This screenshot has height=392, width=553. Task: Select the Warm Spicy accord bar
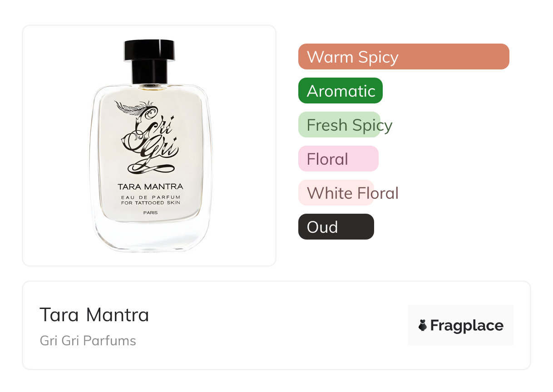point(403,57)
